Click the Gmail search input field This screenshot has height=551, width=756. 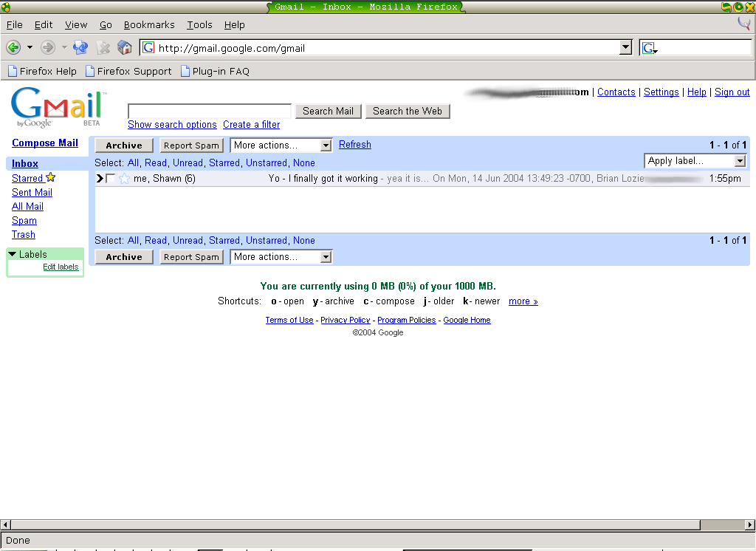[210, 111]
